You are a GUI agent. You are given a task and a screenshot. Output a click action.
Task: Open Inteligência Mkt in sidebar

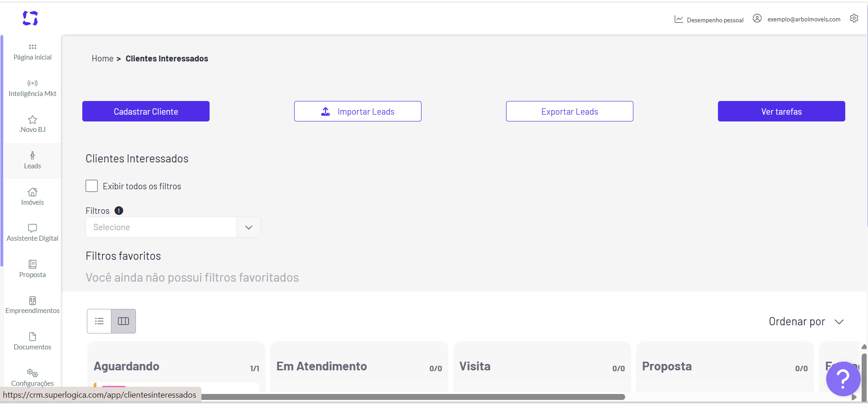(32, 89)
